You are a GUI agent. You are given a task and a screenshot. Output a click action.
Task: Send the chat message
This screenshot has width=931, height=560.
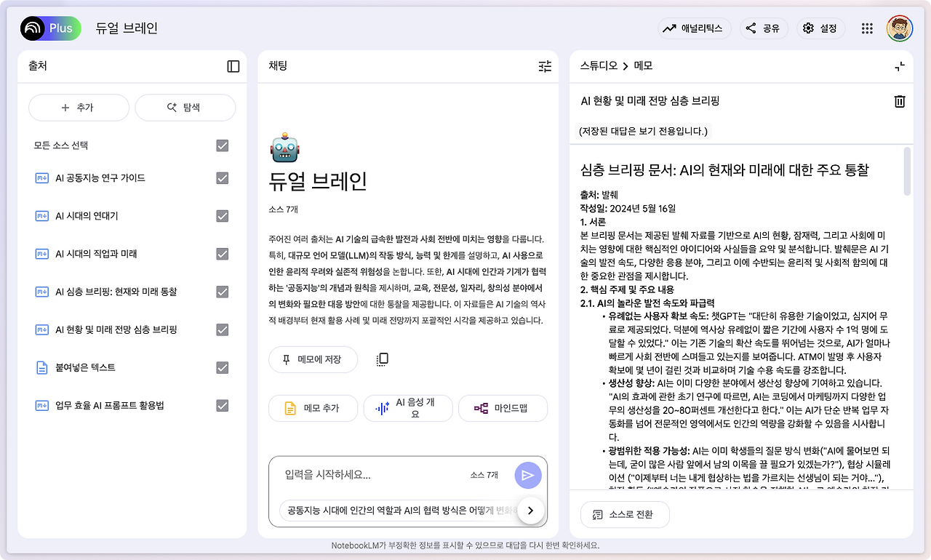pos(528,475)
